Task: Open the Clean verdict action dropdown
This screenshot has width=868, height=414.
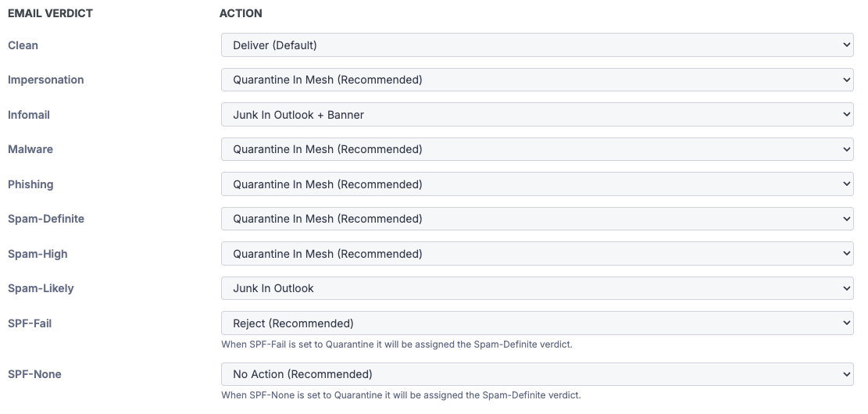Action: 537,45
